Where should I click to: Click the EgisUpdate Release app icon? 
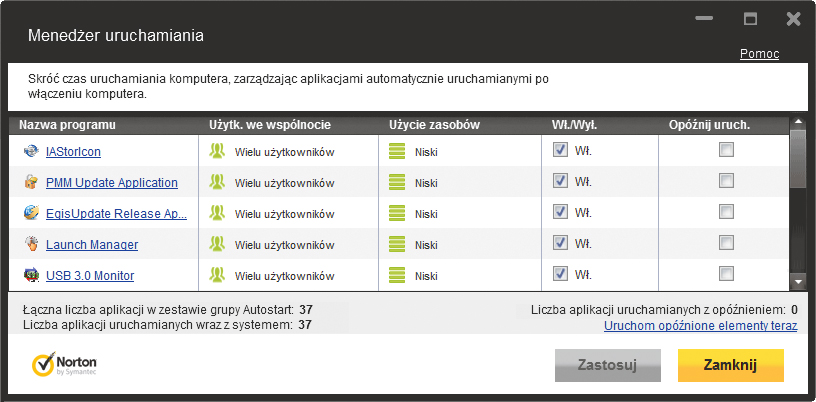tap(31, 214)
